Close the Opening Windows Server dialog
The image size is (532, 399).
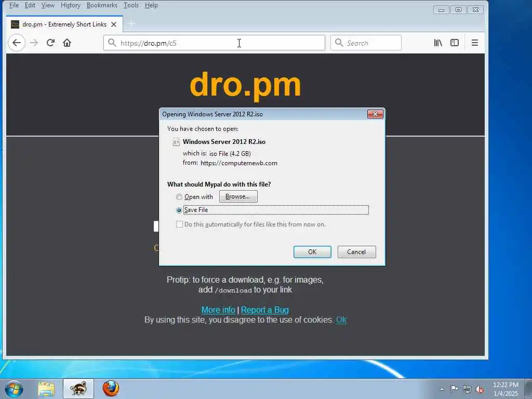click(375, 114)
